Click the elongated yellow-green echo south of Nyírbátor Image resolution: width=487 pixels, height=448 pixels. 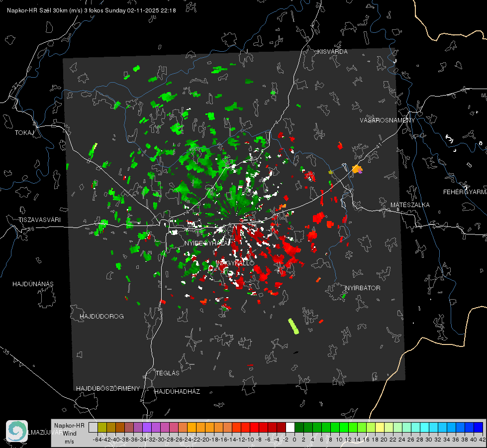(x=293, y=326)
